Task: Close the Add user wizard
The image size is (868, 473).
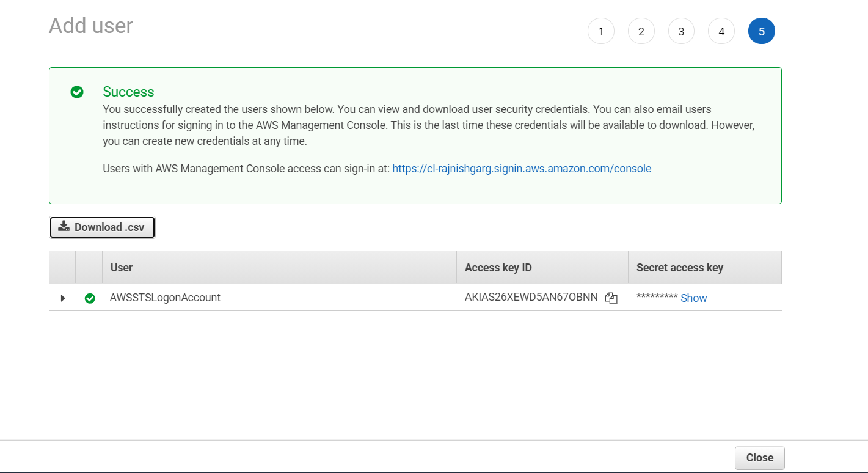Action: (760, 458)
